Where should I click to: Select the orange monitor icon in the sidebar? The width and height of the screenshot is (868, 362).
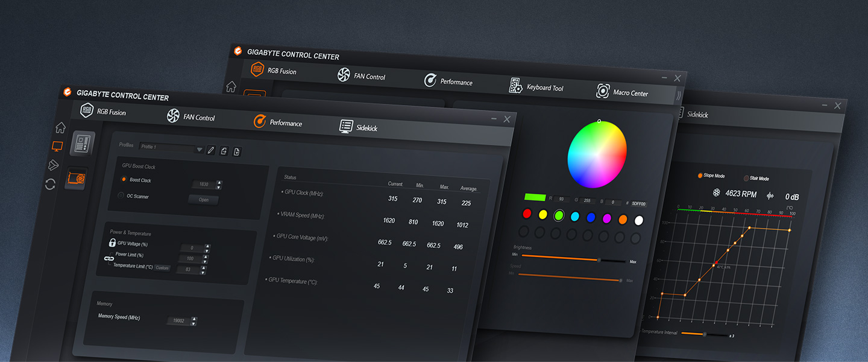click(57, 147)
